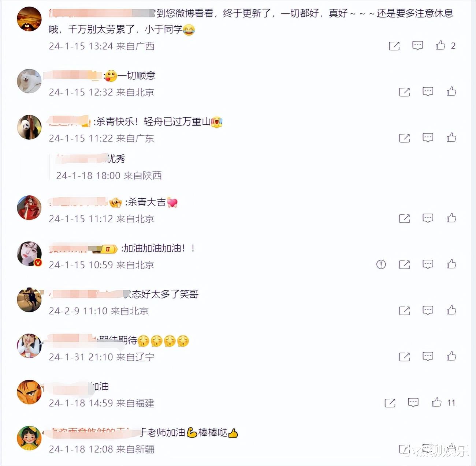This screenshot has width=476, height=466.
Task: Reply to the 期待 comment from 辽宁
Action: (428, 356)
